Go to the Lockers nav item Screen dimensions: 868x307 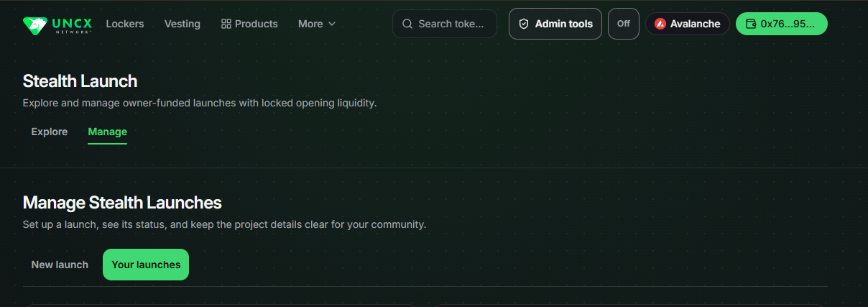125,24
